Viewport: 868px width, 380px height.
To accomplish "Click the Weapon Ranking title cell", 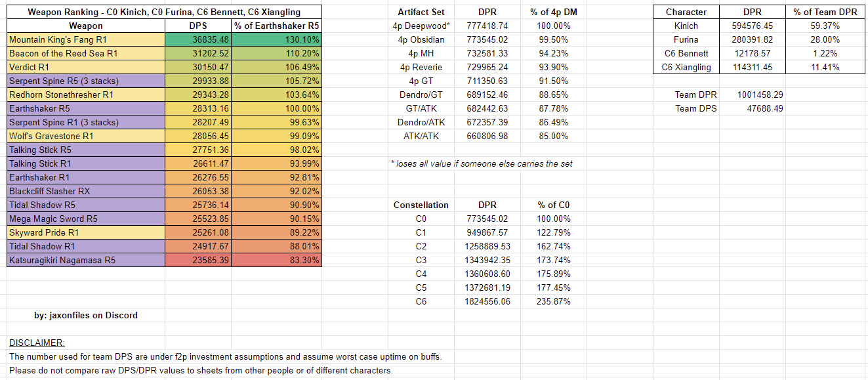I will click(x=164, y=12).
